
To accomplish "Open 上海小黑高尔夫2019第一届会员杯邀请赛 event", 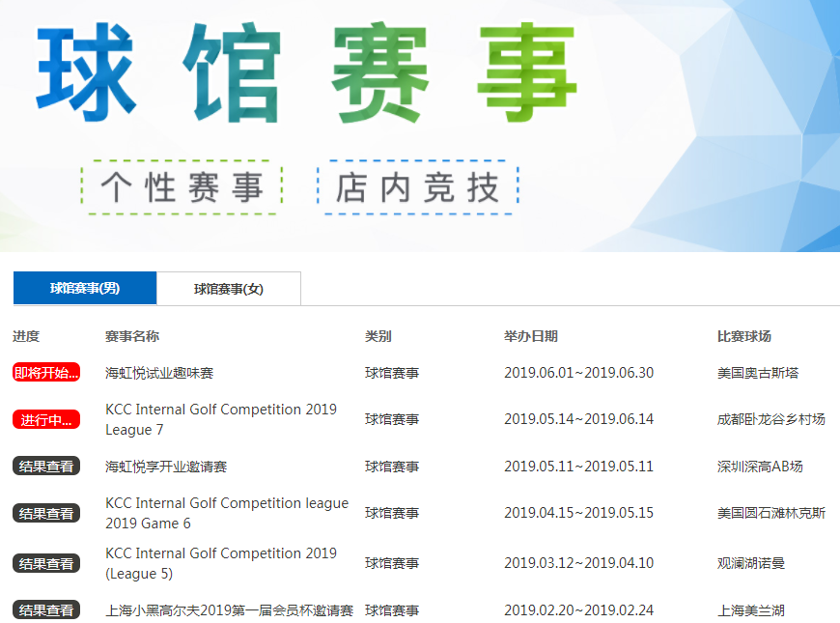I will 229,610.
